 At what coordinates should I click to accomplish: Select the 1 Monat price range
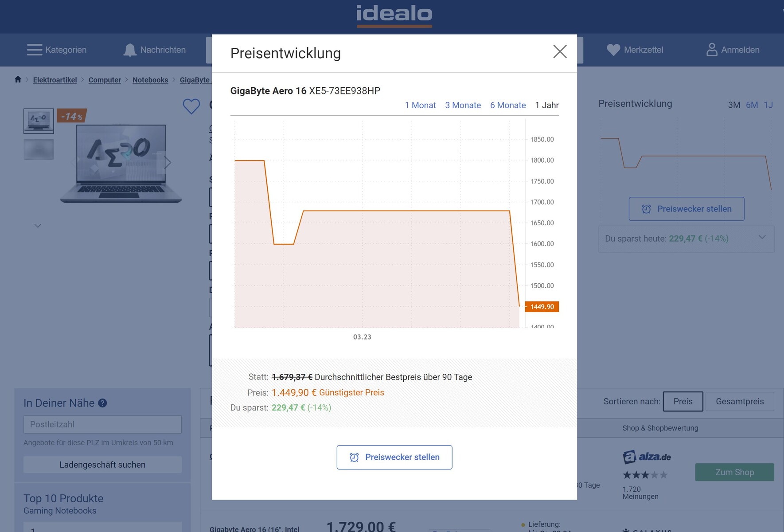tap(420, 105)
